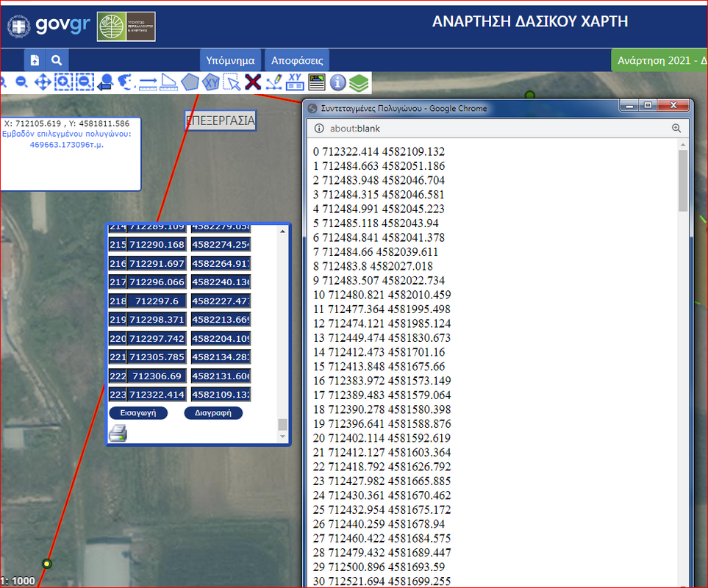
Task: Click the zoom-in box tool
Action: click(x=63, y=82)
